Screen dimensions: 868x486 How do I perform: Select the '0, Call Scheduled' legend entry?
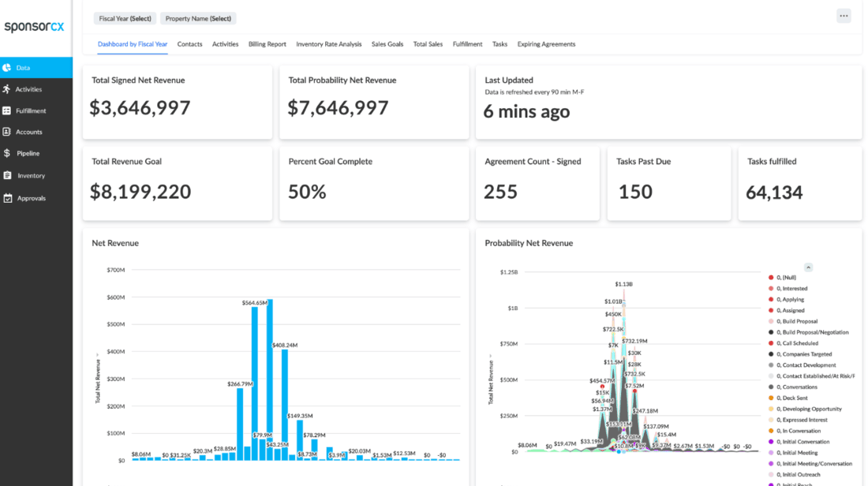[x=793, y=343]
